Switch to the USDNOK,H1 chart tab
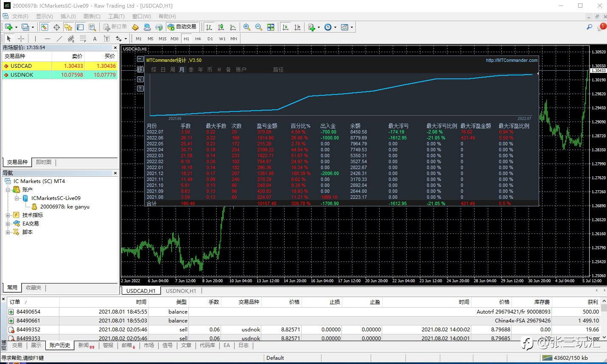Image resolution: width=607 pixels, height=364 pixels. [x=181, y=291]
